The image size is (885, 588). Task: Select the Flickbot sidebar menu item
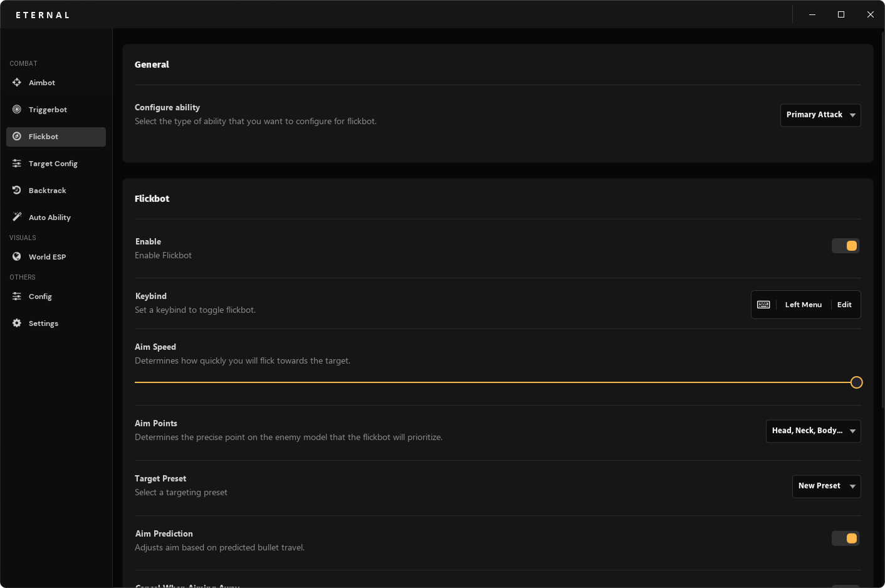click(x=56, y=137)
